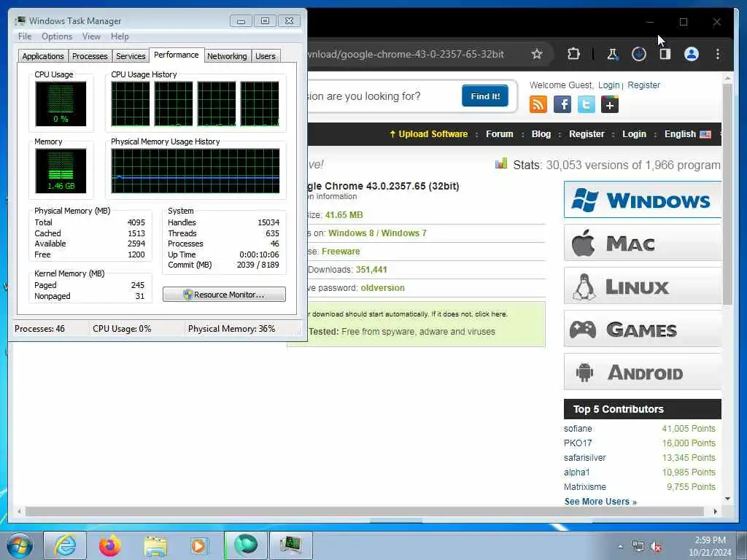Open the Forum nav link
Screen dimensions: 747x560
coord(499,134)
